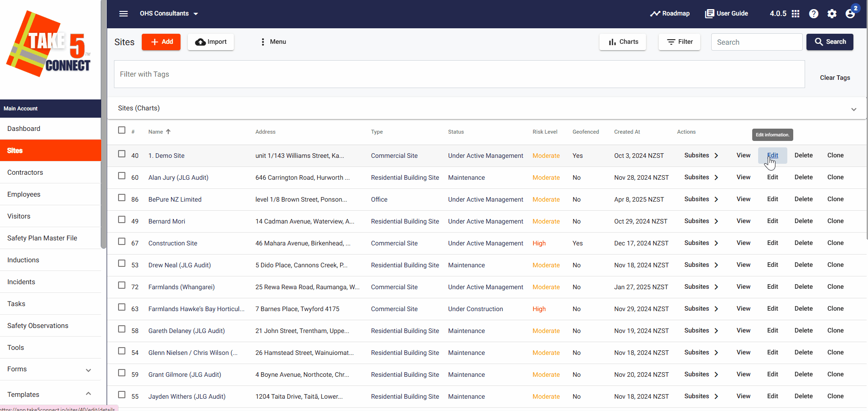Click the Take 5 Connect logo

49,44
